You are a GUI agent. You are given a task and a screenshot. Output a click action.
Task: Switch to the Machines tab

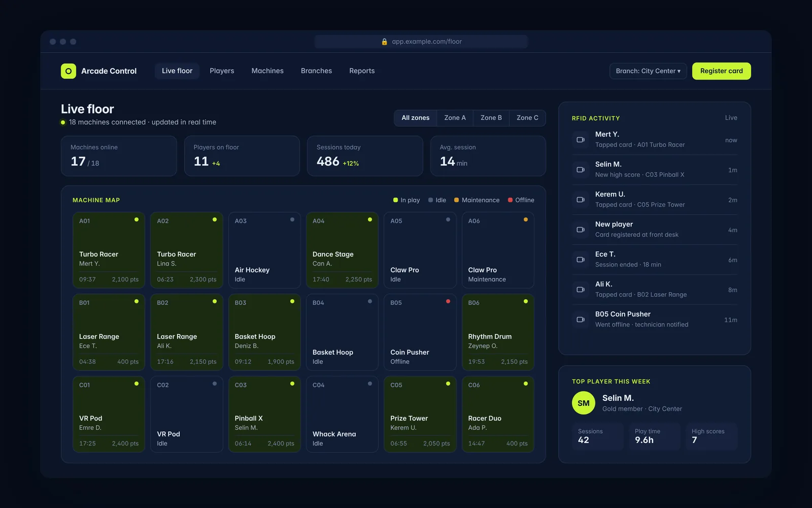(x=267, y=71)
